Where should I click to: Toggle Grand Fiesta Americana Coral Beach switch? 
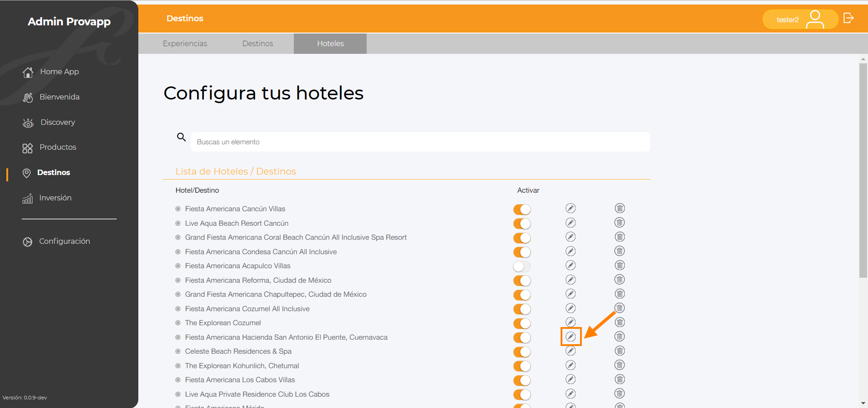522,238
